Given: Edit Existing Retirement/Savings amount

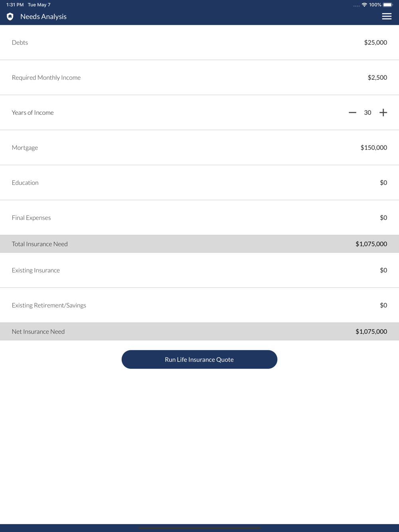Looking at the screenshot, I should 383,305.
